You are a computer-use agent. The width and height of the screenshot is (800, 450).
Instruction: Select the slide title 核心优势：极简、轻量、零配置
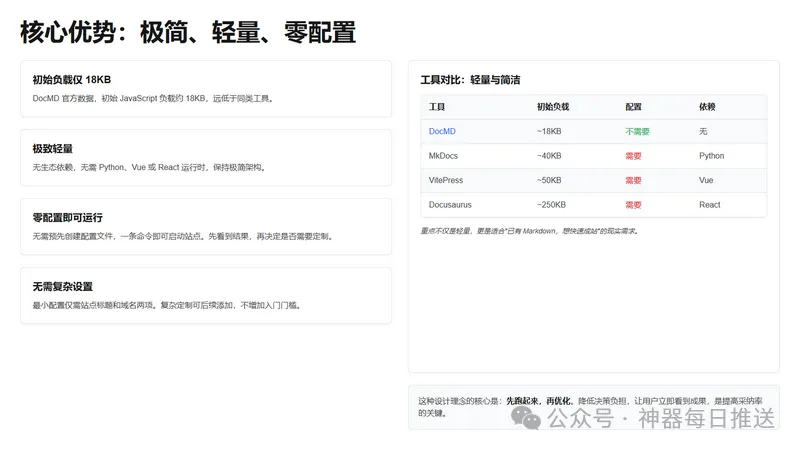click(x=188, y=32)
